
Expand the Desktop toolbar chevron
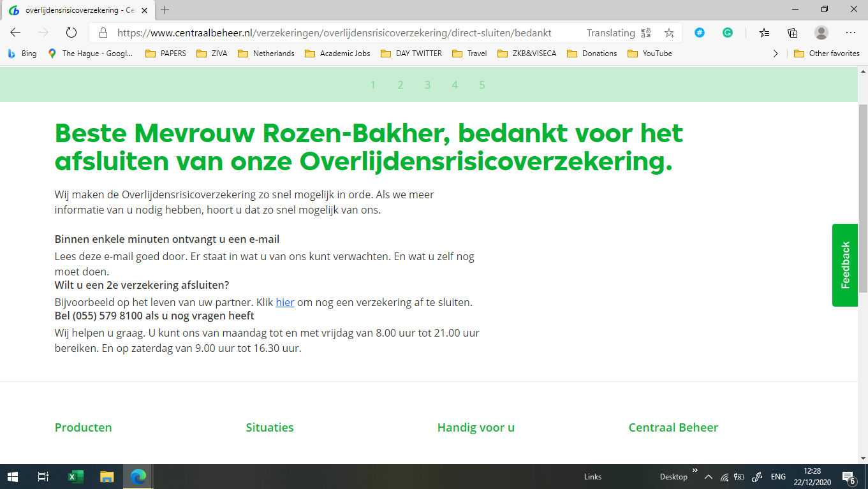coord(695,471)
